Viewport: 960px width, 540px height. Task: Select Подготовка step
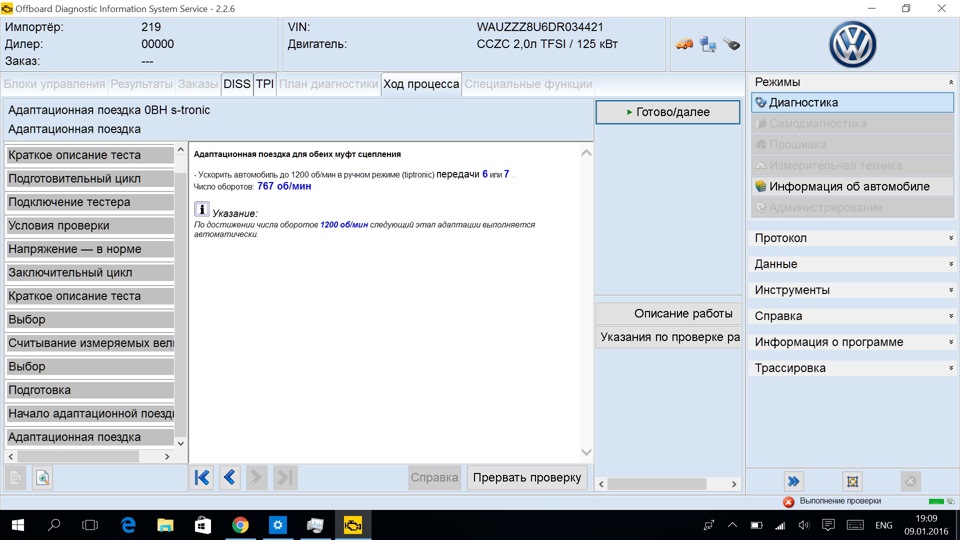[x=90, y=390]
